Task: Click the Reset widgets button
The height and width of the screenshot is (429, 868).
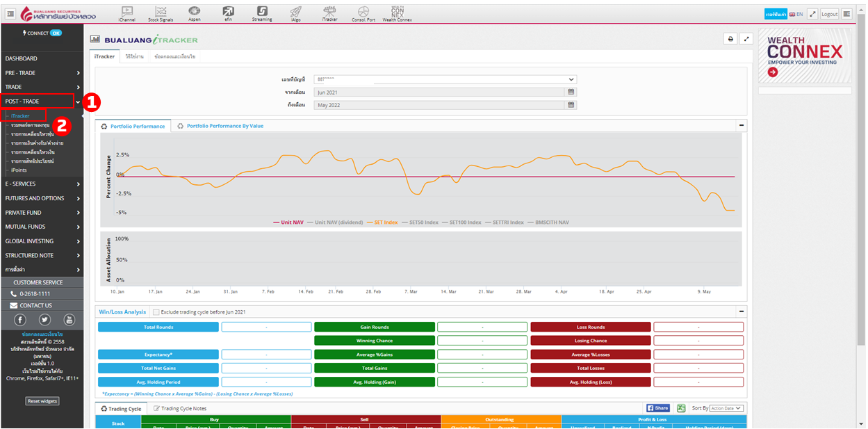Action: coord(42,401)
